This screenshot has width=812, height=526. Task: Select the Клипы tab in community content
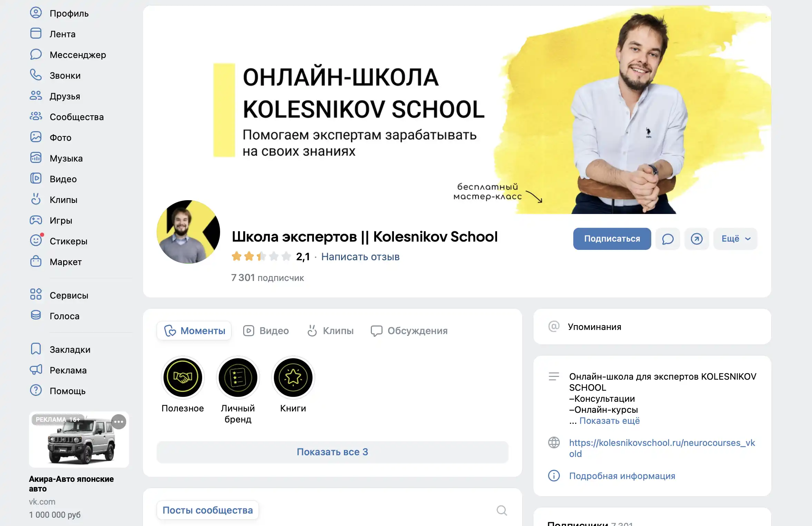(330, 331)
